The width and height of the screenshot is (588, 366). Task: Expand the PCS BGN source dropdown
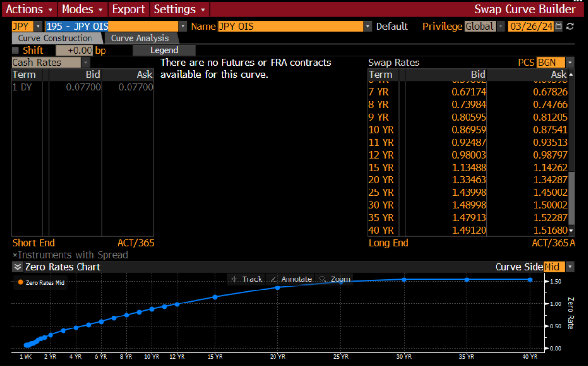570,63
